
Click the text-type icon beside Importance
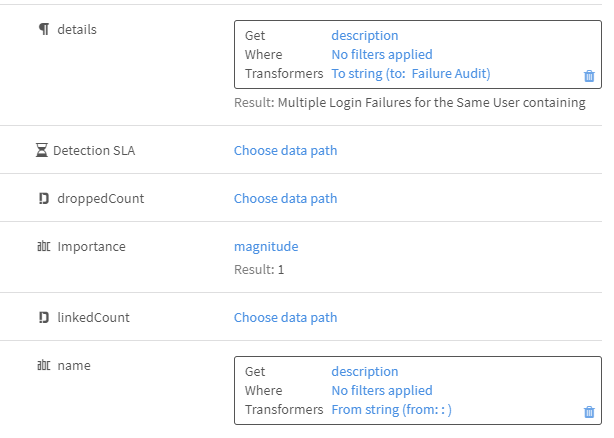[42, 246]
